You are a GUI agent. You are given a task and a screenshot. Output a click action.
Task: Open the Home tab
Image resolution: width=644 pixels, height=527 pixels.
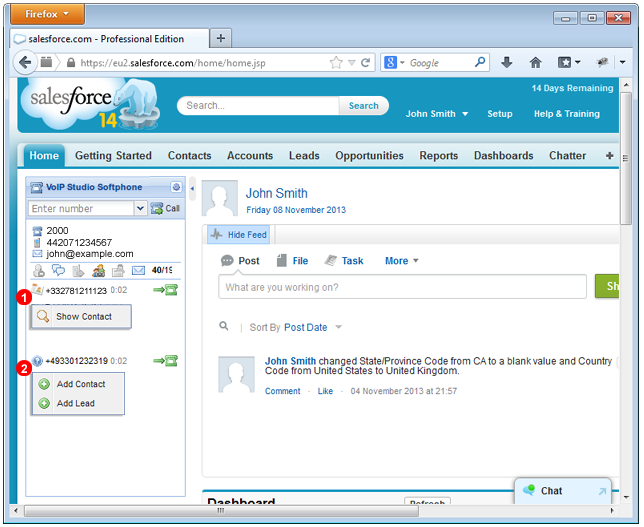(44, 156)
